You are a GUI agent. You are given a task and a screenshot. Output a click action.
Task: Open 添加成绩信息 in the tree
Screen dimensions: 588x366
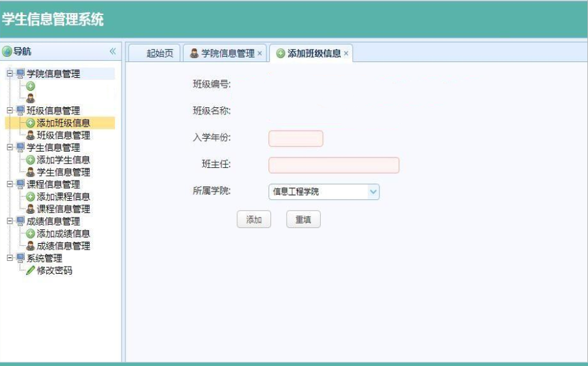[63, 233]
